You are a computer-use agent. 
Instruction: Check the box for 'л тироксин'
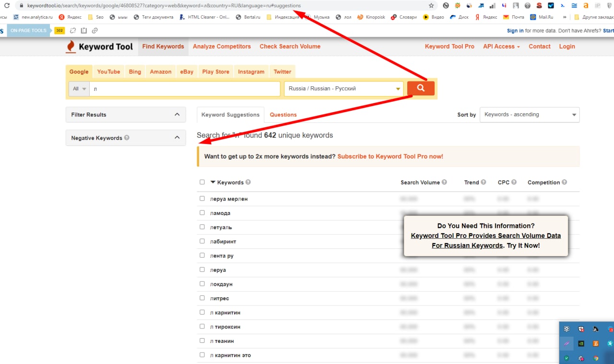202,327
